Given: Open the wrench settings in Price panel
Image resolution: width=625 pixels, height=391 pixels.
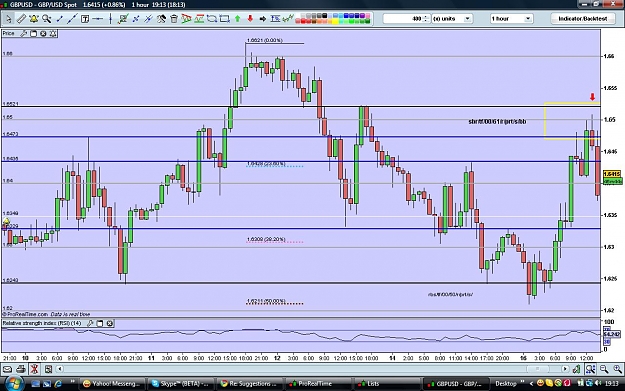Looking at the screenshot, I should [x=24, y=34].
